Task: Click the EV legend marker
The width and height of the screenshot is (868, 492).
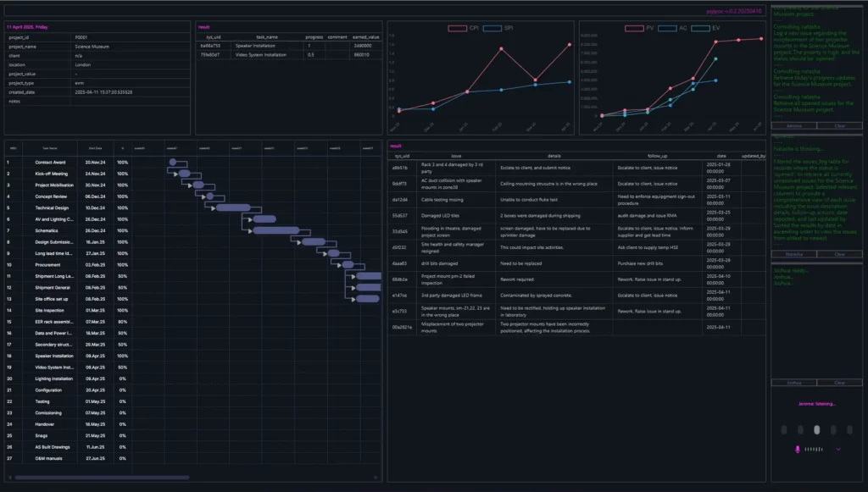Action: tap(700, 28)
